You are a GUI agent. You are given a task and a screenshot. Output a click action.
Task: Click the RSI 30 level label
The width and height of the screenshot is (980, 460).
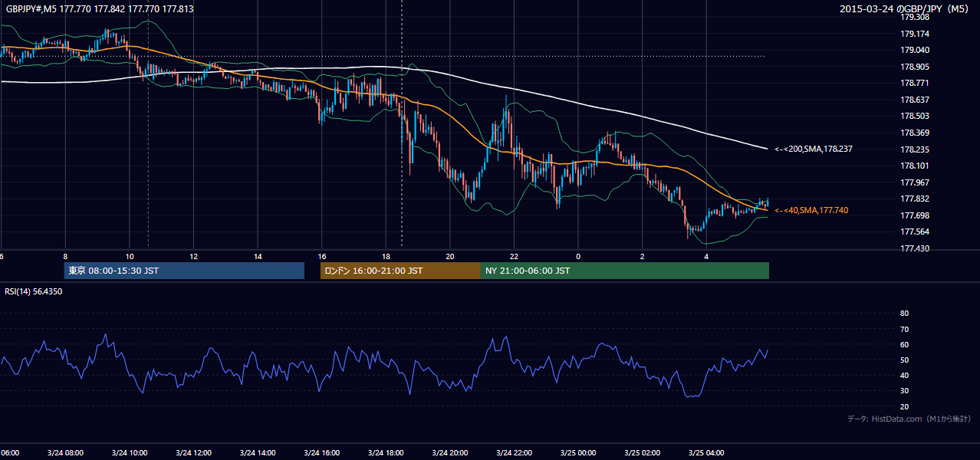[904, 391]
